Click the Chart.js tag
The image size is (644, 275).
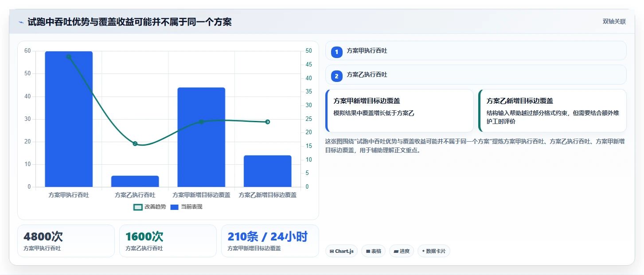point(341,251)
